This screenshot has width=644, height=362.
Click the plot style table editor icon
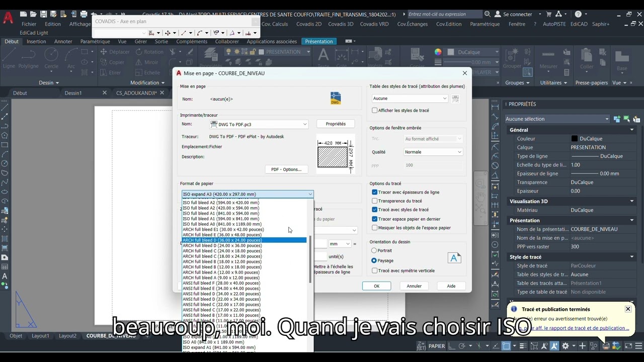[x=455, y=99]
